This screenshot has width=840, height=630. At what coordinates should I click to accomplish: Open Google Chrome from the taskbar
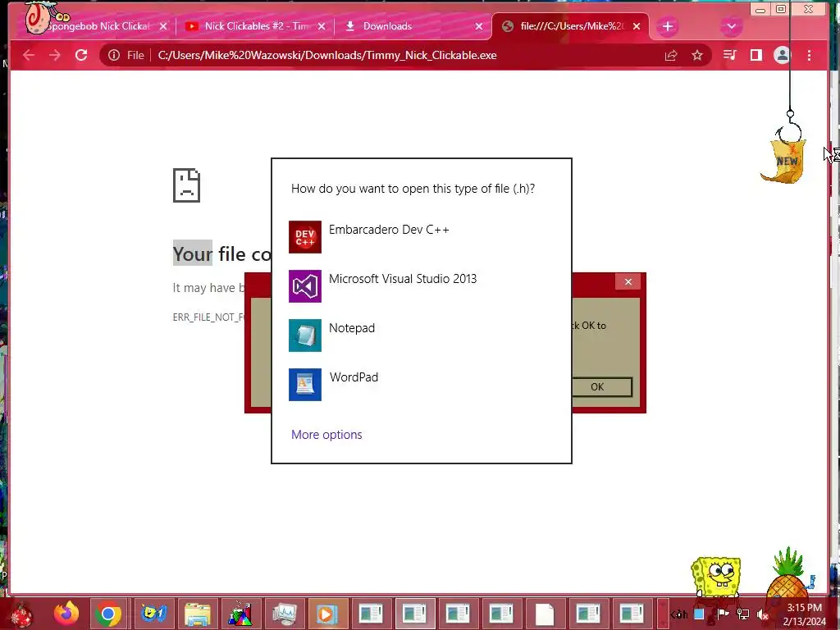tap(108, 614)
